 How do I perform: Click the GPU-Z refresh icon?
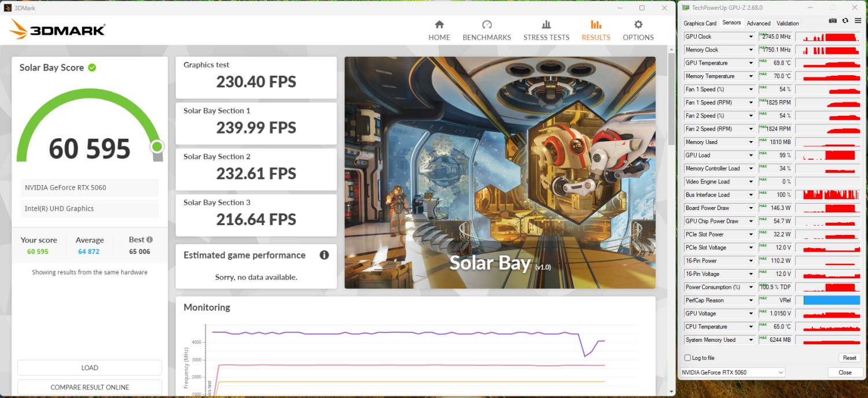(x=845, y=21)
